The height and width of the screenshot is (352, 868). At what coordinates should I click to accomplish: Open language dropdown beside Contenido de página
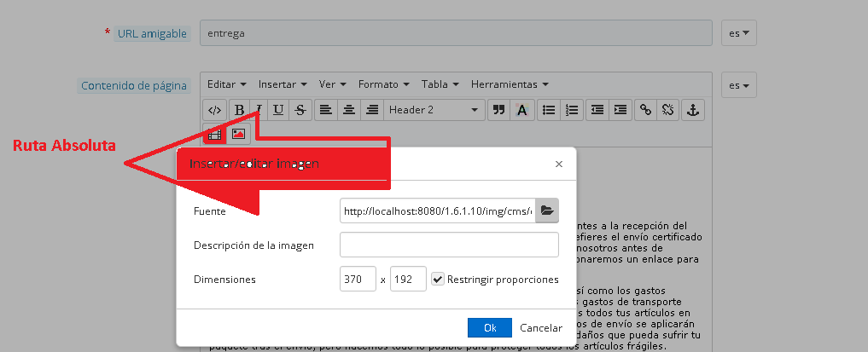coord(739,86)
